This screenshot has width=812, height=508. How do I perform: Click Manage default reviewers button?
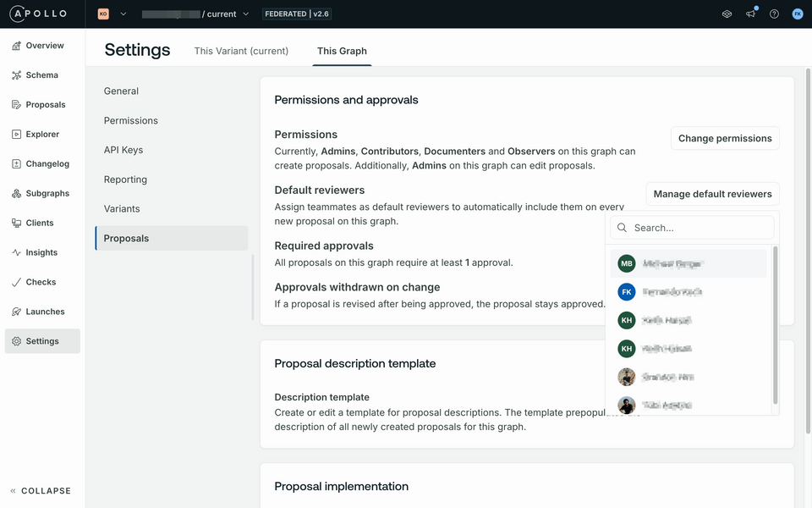(712, 194)
